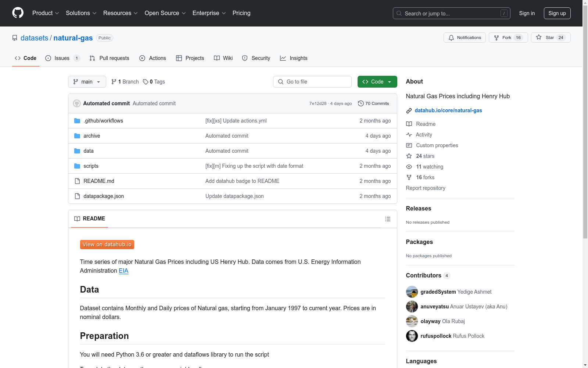Open the Notifications button
Image resolution: width=588 pixels, height=368 pixels.
[465, 38]
